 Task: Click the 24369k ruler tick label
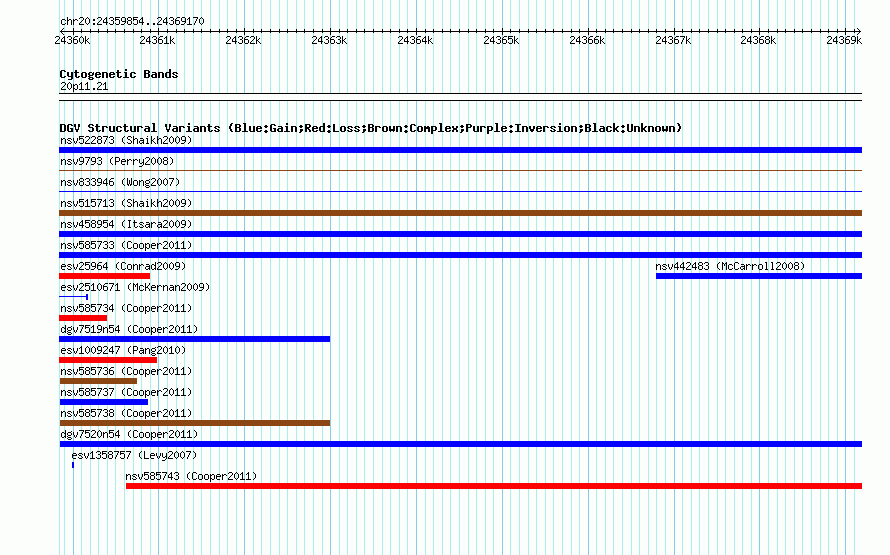[x=844, y=40]
